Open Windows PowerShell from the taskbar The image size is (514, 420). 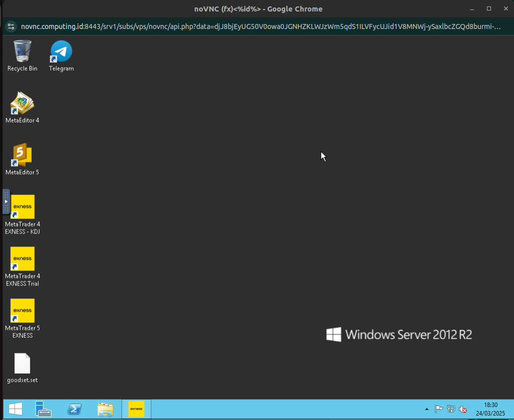pos(74,409)
